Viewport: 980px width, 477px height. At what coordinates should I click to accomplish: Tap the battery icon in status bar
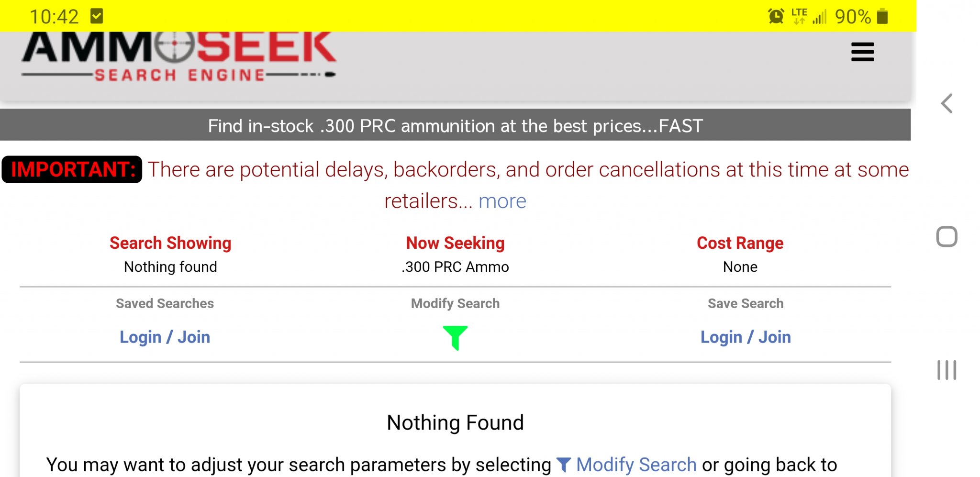[x=882, y=16]
